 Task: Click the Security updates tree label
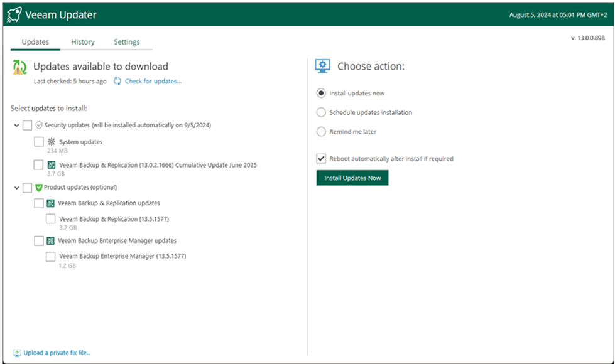[128, 125]
